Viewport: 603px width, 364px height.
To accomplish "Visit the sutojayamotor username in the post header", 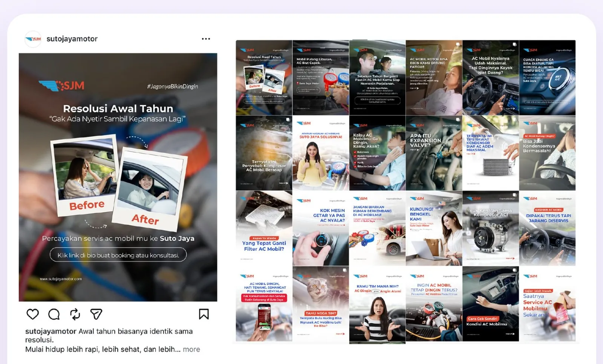I will click(72, 39).
